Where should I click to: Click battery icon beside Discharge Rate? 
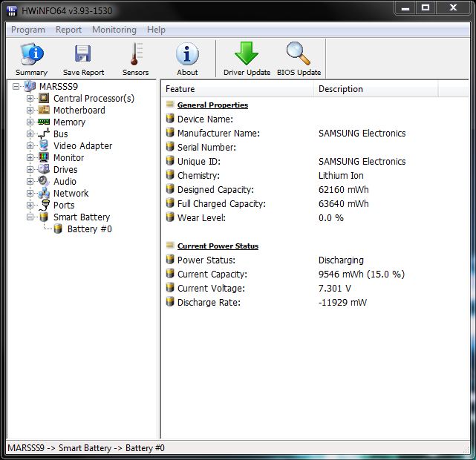pos(170,302)
